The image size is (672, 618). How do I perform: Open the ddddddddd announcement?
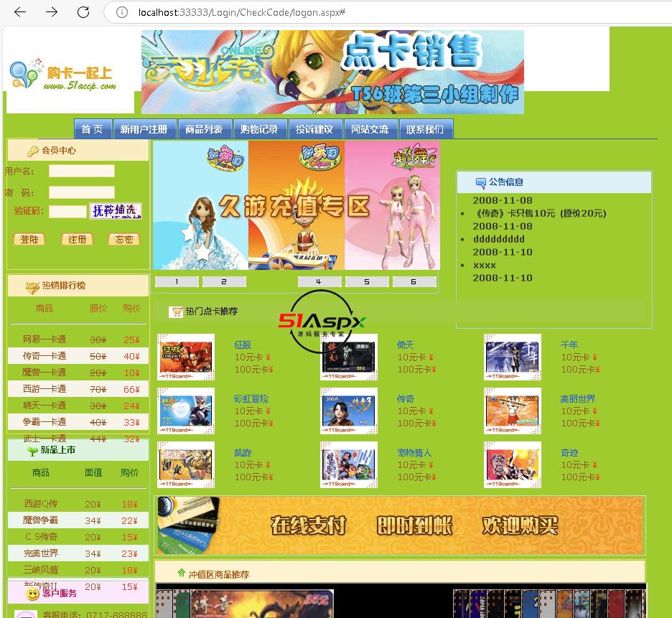coord(499,239)
